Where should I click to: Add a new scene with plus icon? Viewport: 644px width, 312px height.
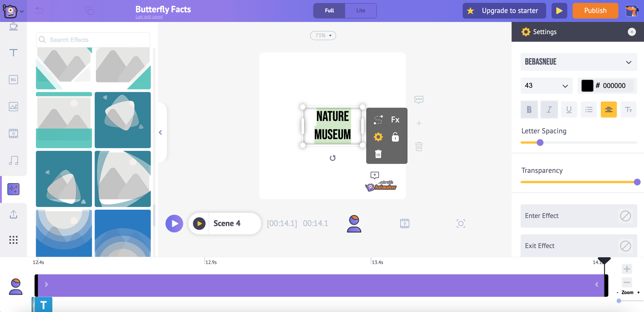[419, 123]
